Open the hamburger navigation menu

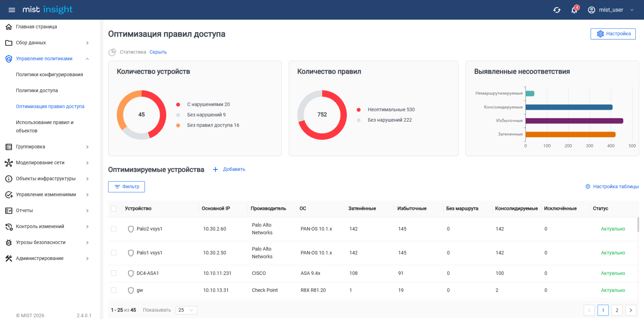[12, 10]
